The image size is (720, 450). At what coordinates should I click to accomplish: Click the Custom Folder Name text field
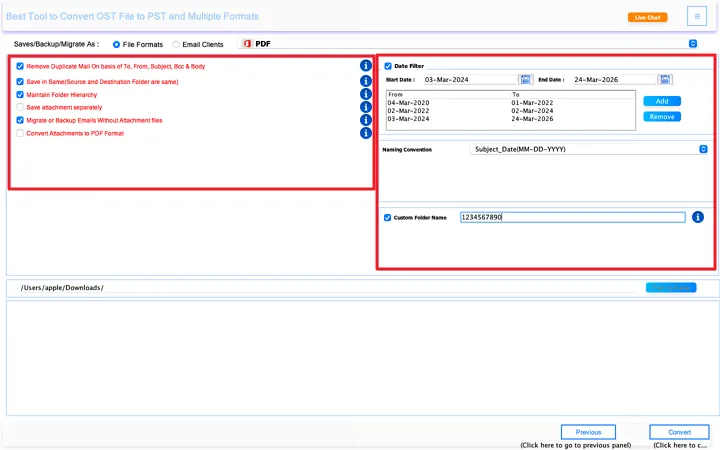point(572,217)
